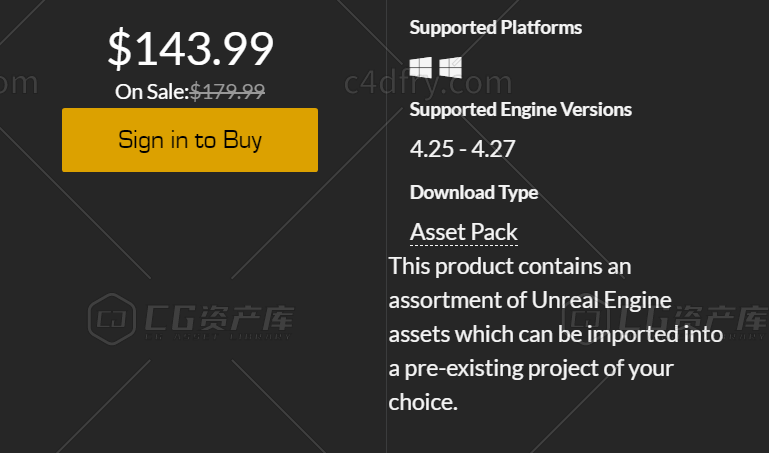Click the words 'Unreal Engine' in the description
This screenshot has width=769, height=453.
tap(601, 300)
